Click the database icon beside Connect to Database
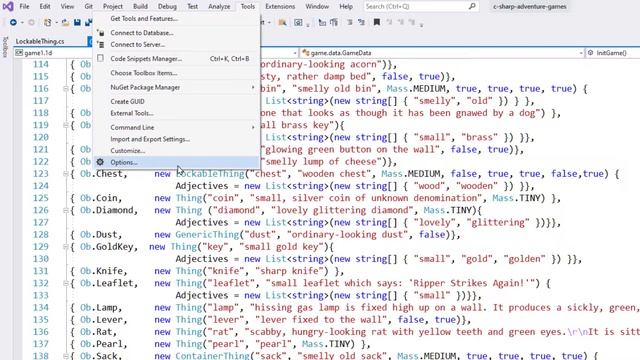640x360 pixels. point(100,33)
